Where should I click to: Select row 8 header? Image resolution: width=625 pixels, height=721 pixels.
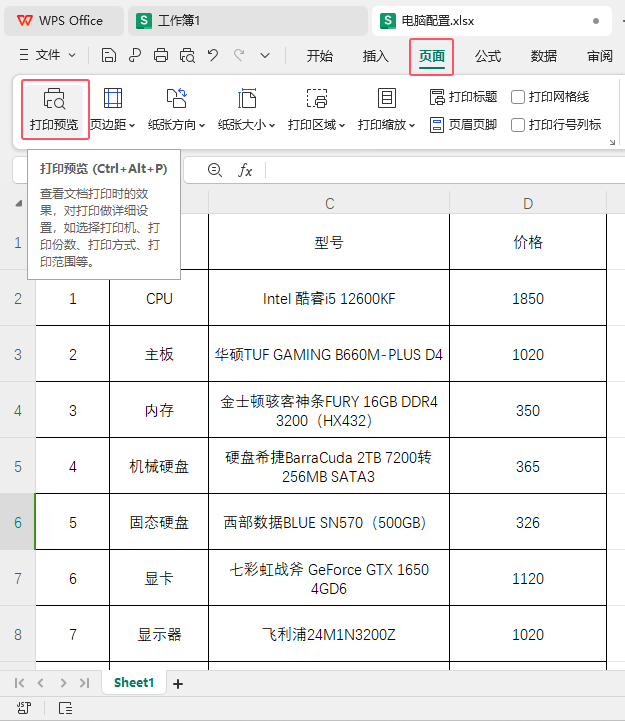pyautogui.click(x=17, y=635)
